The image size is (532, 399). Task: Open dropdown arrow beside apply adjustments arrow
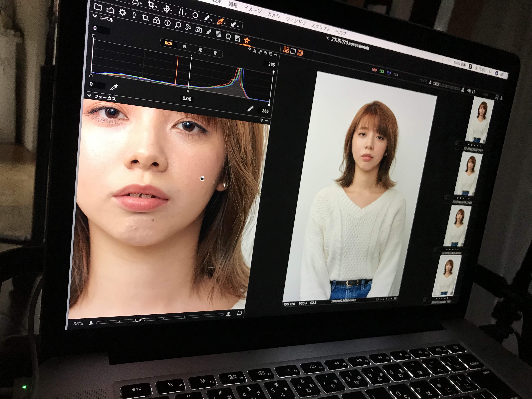(x=238, y=26)
